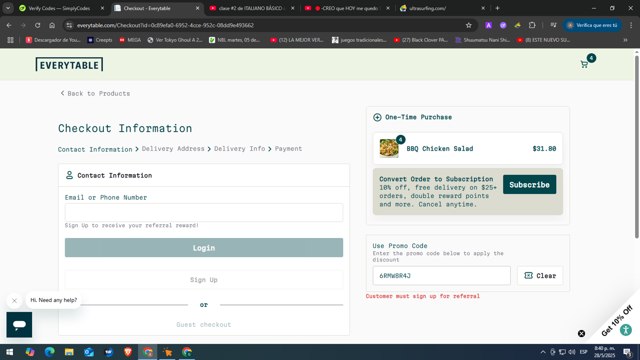Open Microsoft Edge from the taskbar
Viewport: 640px width, 360px height.
click(49, 352)
